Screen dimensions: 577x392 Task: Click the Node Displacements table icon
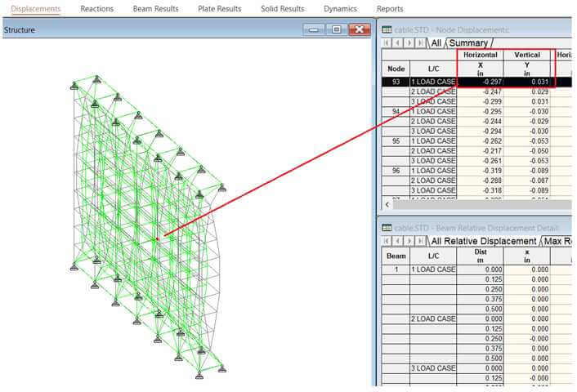coord(387,29)
